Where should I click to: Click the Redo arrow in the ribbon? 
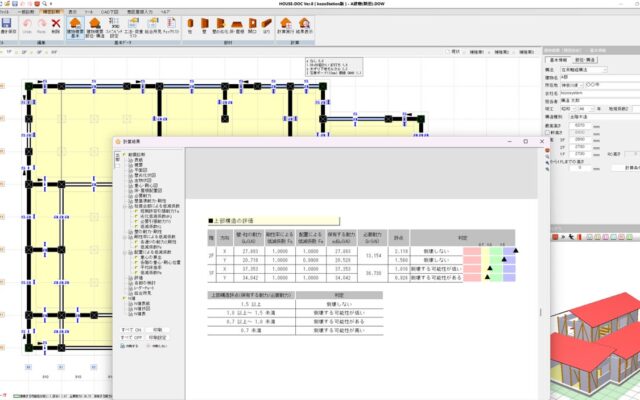click(41, 24)
